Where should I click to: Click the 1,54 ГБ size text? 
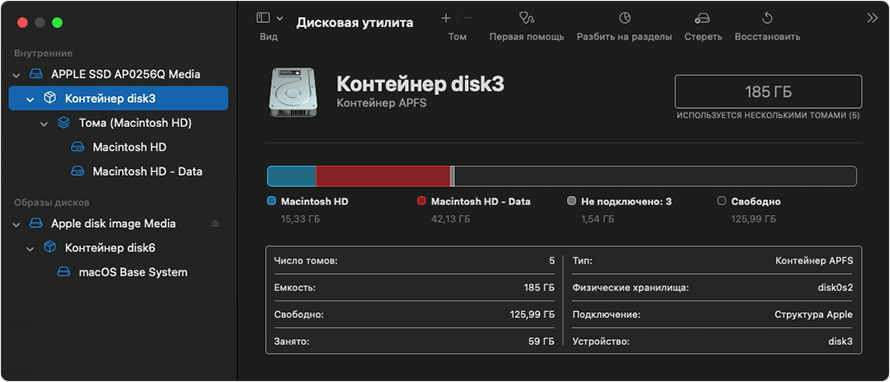click(x=598, y=219)
